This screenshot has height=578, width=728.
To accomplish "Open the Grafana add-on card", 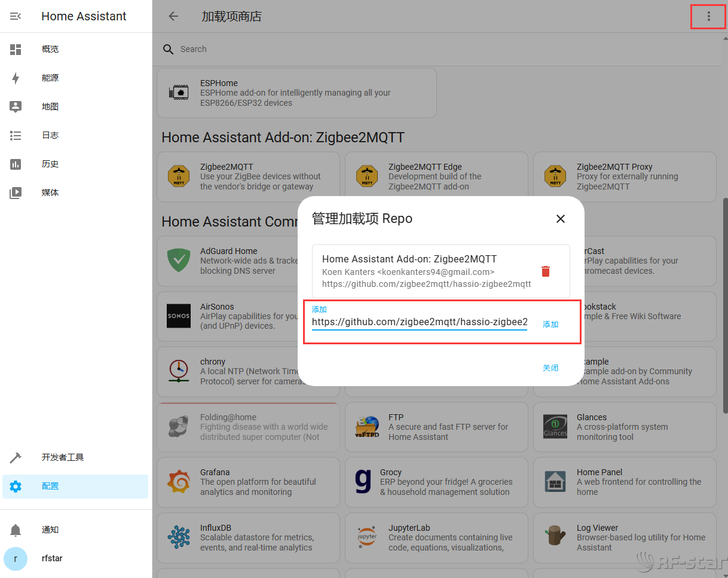I will [247, 482].
